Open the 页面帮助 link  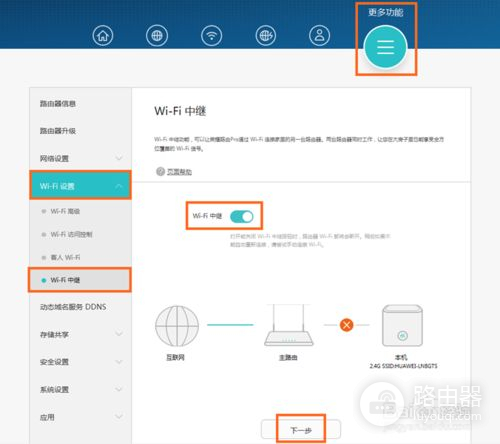point(179,172)
